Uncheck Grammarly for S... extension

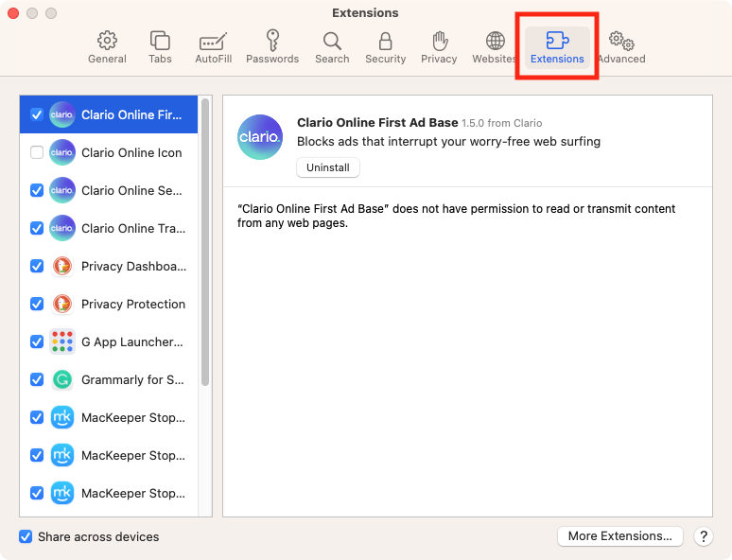(37, 379)
